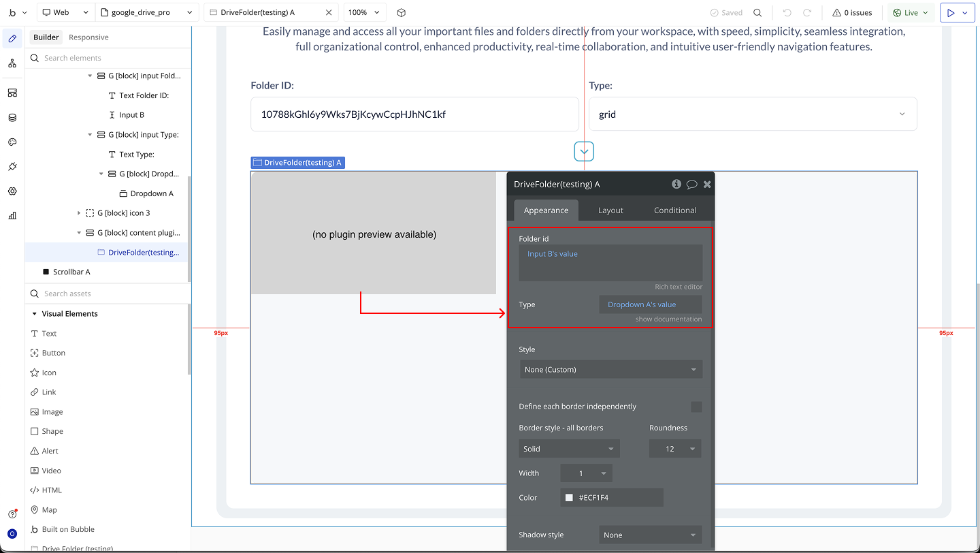Open the Styles tab palette icon
Screen dimensions: 980x553
12,142
